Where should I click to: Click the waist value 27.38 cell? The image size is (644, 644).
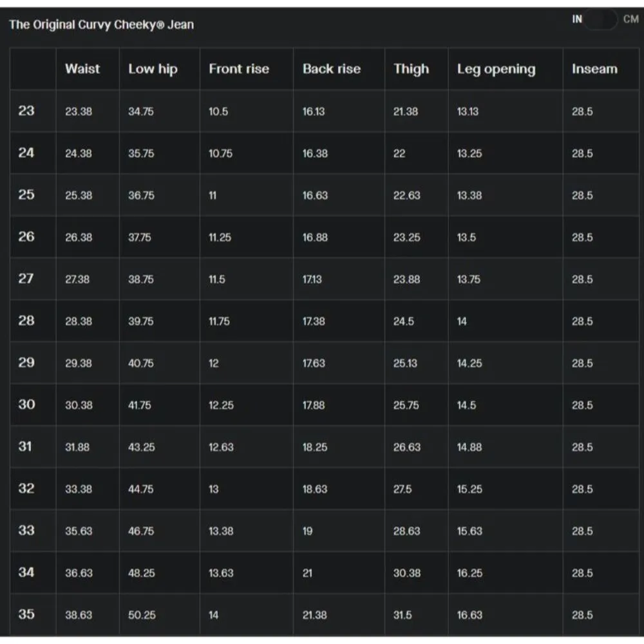77,279
